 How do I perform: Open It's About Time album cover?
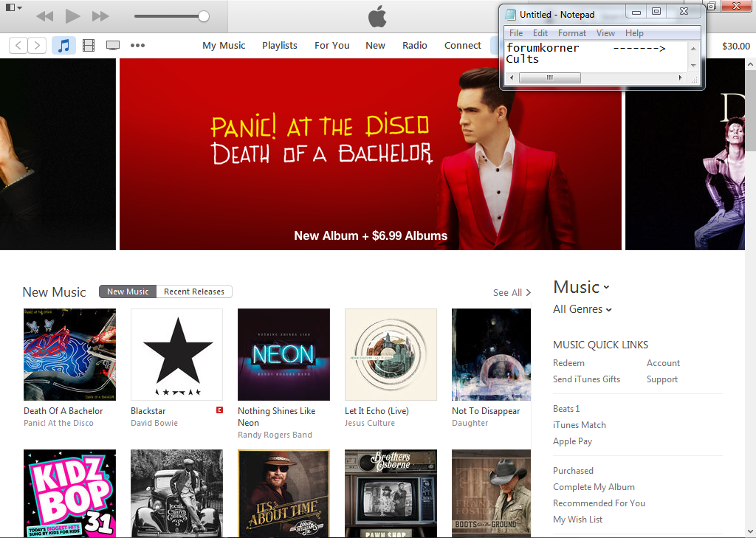click(283, 494)
